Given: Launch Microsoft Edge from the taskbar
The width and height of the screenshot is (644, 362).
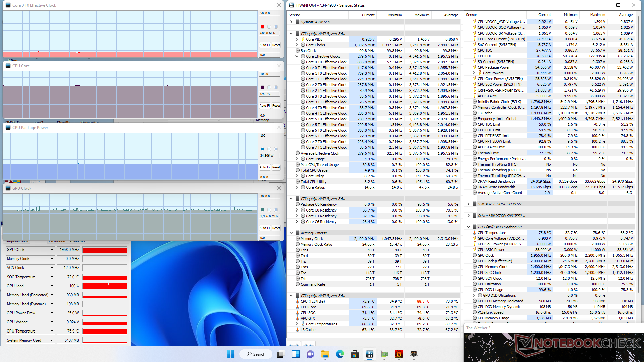Looking at the screenshot, I should pos(340,354).
